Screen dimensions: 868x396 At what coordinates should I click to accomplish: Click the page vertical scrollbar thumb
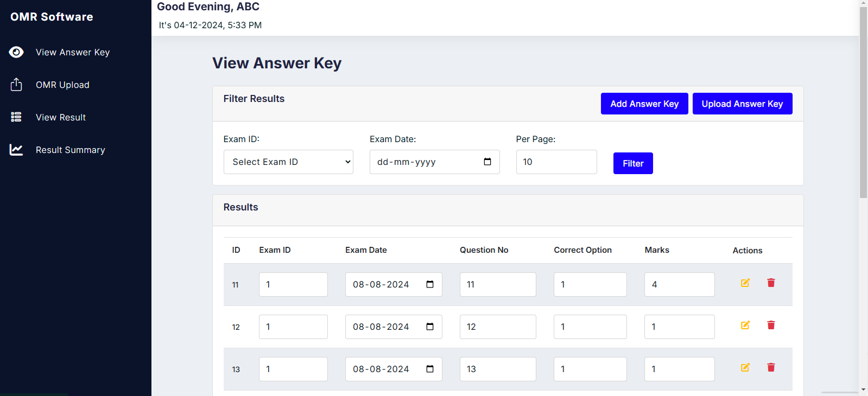[x=863, y=102]
